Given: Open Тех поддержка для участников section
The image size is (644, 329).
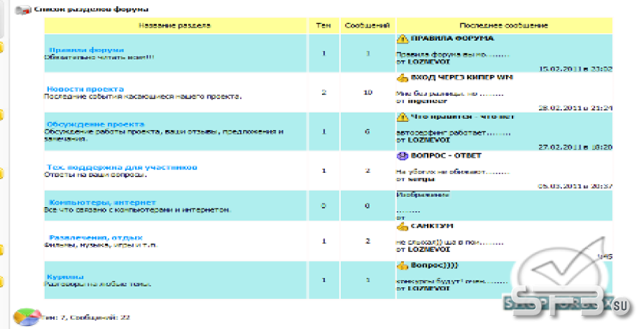Looking at the screenshot, I should (x=122, y=167).
